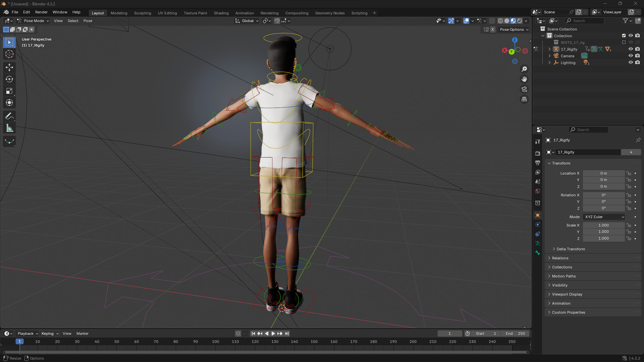Open the Global orientation dropdown

pos(247,21)
